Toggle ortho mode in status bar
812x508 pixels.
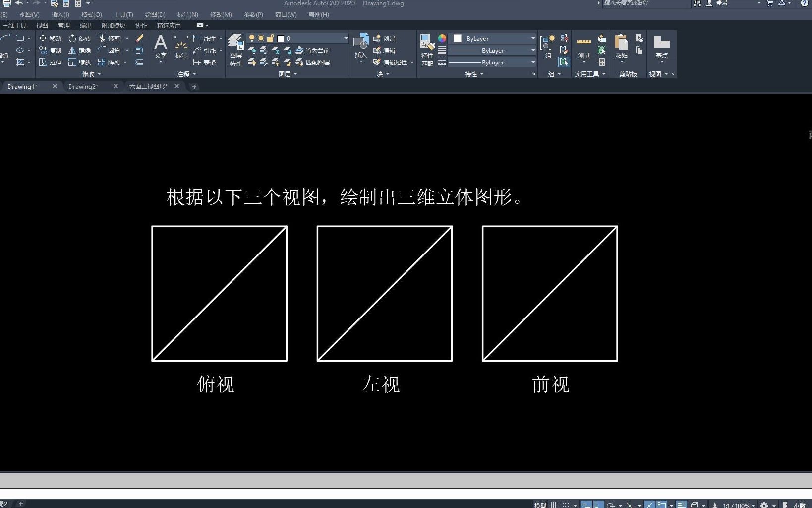click(x=599, y=505)
